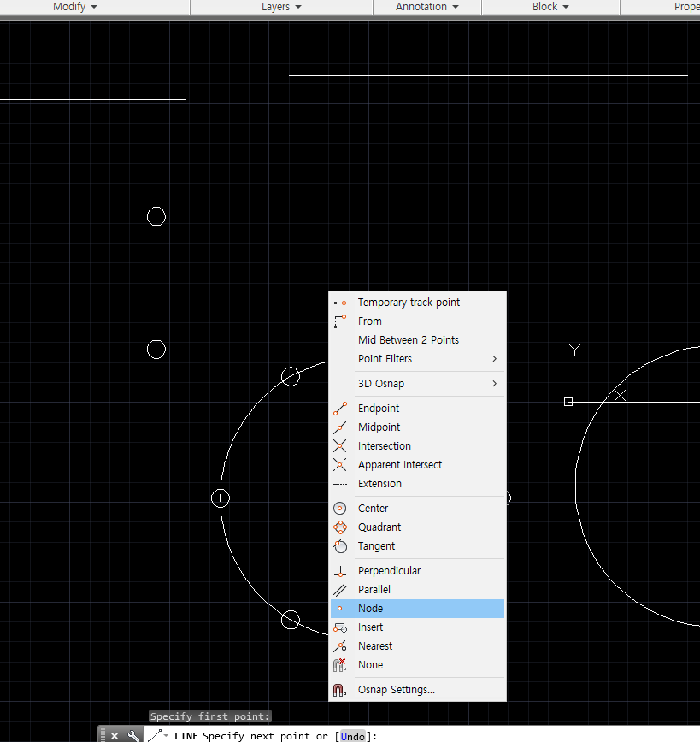This screenshot has height=742, width=700.
Task: Click the Extension snap icon
Action: (340, 484)
